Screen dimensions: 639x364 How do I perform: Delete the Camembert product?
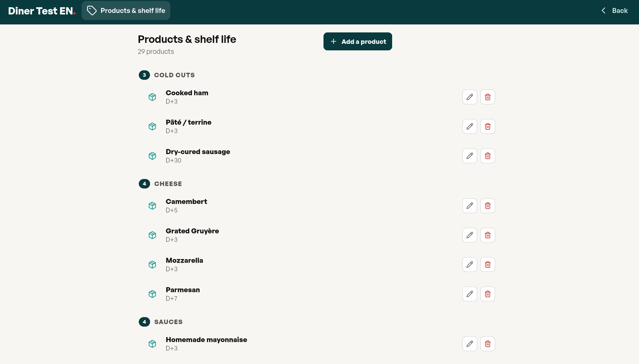click(x=488, y=206)
